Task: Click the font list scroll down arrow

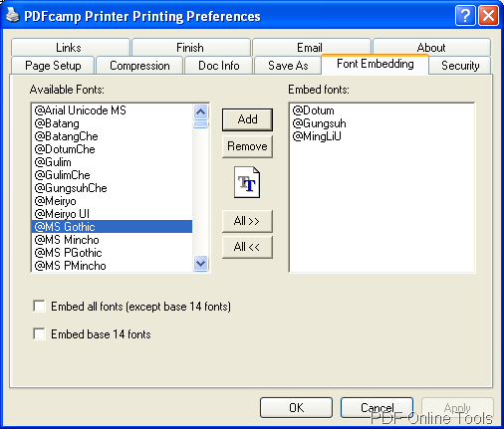Action: point(201,264)
